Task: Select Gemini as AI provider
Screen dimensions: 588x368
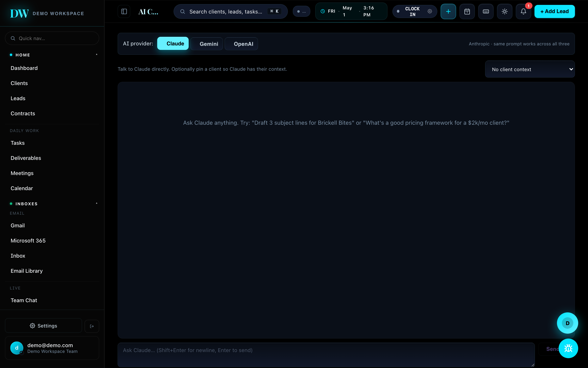Action: (x=207, y=44)
